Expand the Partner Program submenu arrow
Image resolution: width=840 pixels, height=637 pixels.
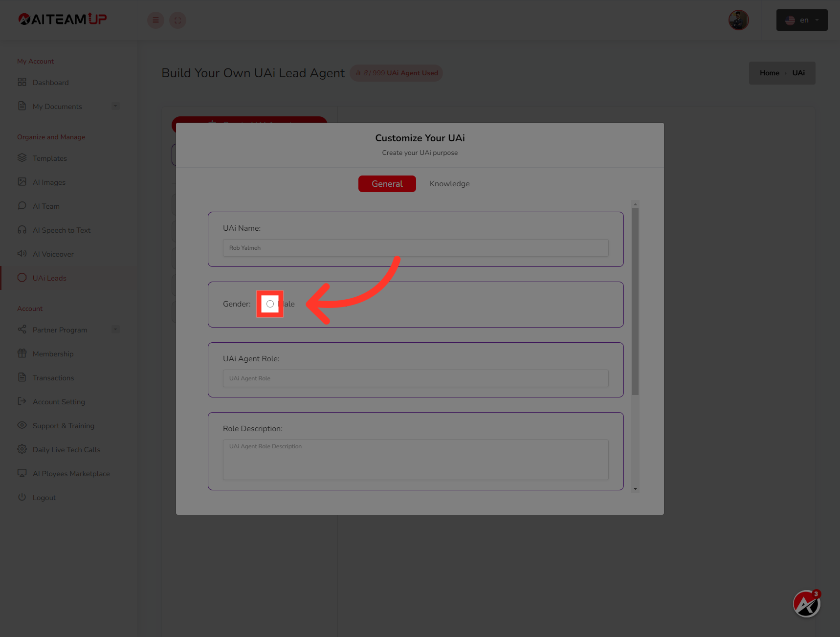[x=115, y=329]
